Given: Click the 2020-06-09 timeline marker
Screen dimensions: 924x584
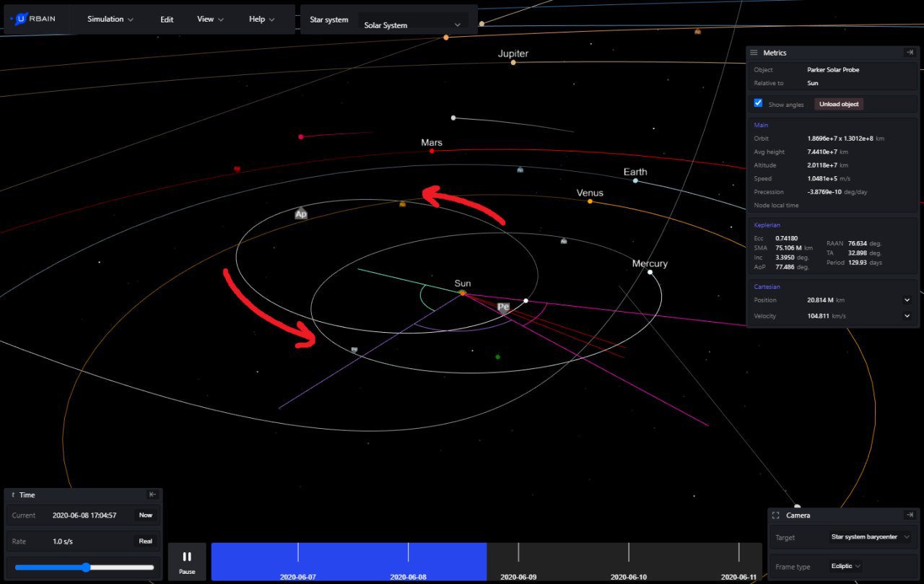Looking at the screenshot, I should (518, 577).
